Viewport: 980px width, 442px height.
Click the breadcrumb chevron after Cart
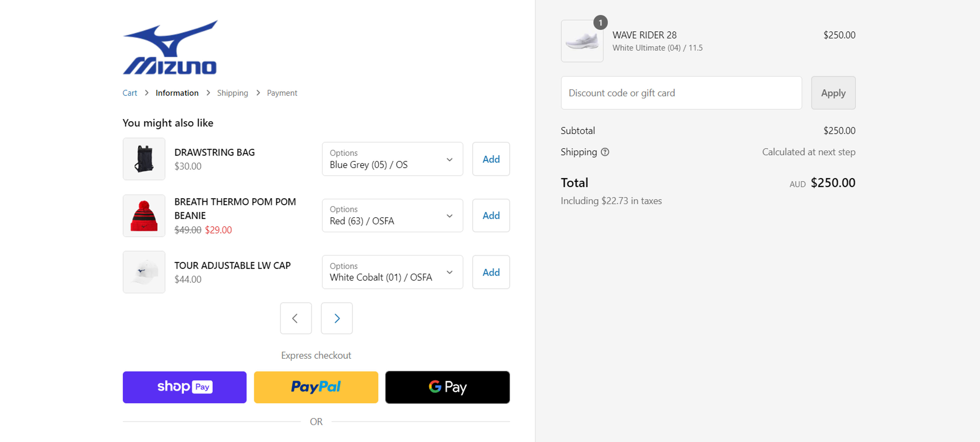146,93
